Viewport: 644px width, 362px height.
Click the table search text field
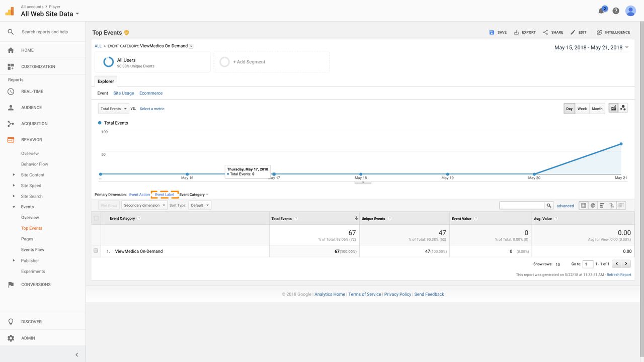pos(522,205)
